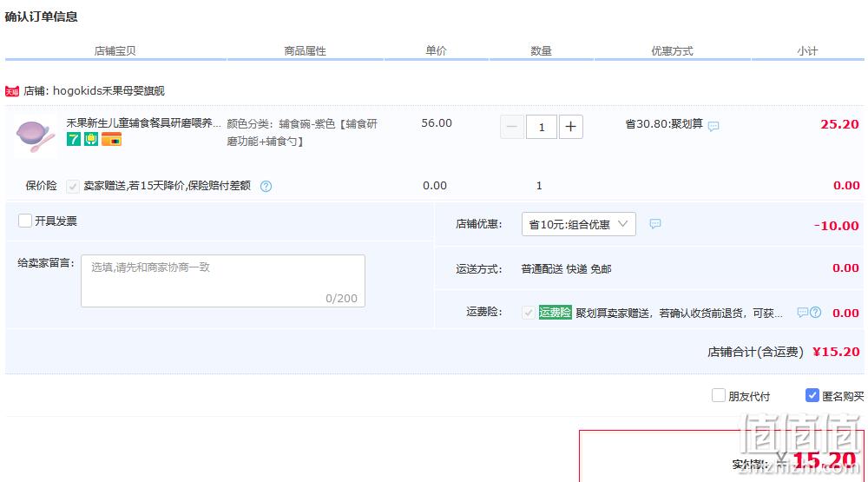The image size is (868, 482).
Task: Click the green 7-day return badge
Action: tap(74, 139)
